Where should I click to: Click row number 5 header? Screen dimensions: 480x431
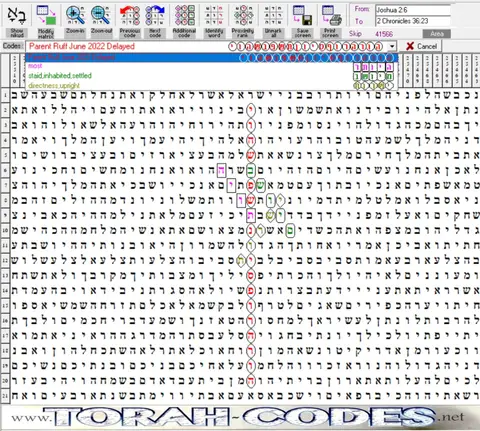click(5, 155)
